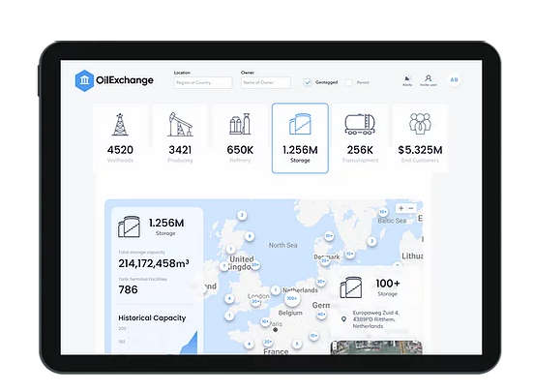Select the 1.256M Storage tab card
534x392 pixels.
[300, 138]
